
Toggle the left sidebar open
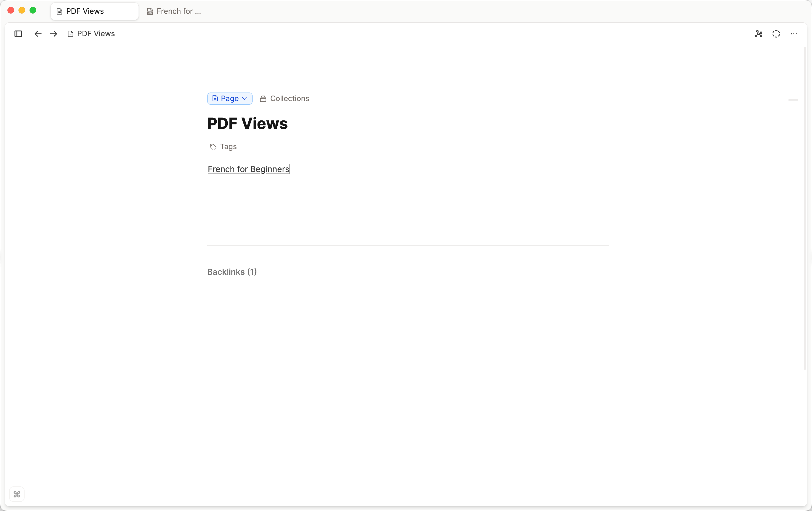coord(18,34)
